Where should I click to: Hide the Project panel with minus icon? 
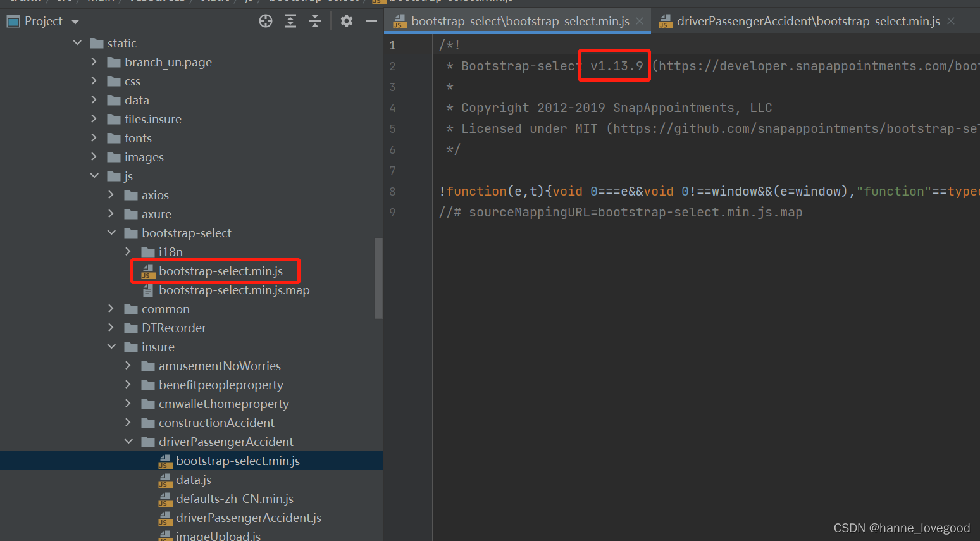click(x=371, y=22)
